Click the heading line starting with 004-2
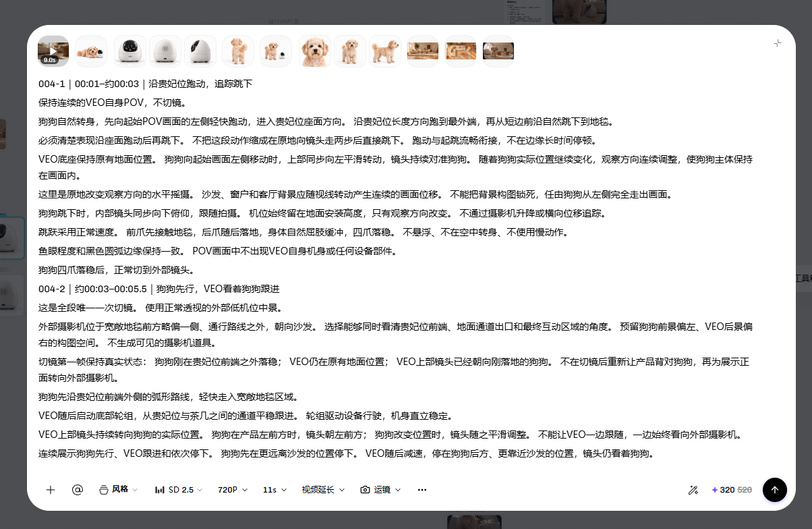This screenshot has height=529, width=812. (x=159, y=289)
